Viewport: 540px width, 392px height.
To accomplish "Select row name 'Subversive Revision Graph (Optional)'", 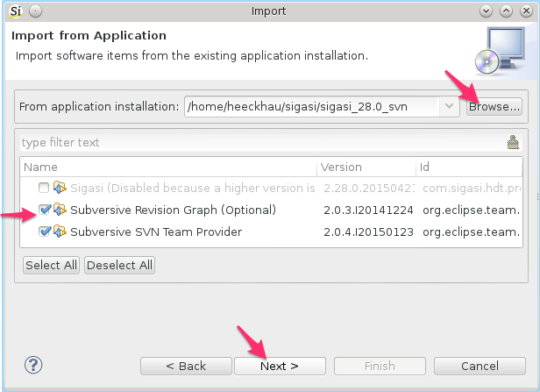I will click(173, 210).
